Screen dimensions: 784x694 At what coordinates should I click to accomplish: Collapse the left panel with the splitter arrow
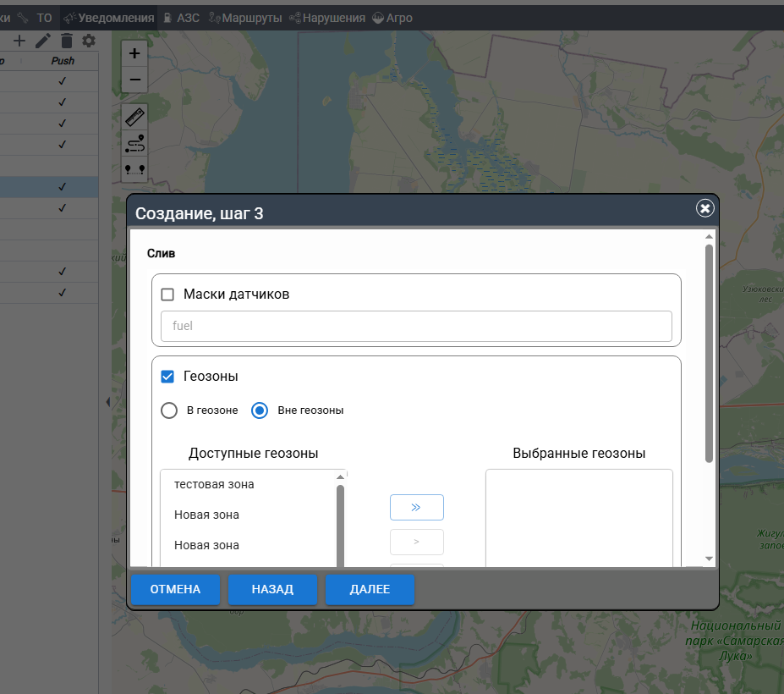point(107,402)
